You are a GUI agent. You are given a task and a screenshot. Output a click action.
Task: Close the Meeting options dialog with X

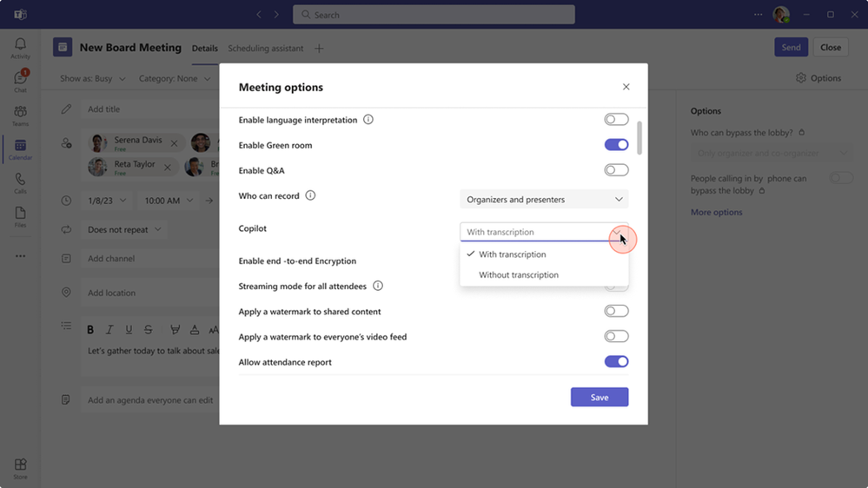pyautogui.click(x=626, y=87)
